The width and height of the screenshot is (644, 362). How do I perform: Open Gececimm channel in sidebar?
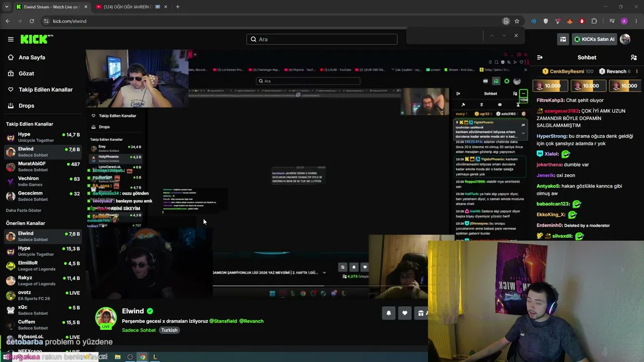(x=43, y=196)
